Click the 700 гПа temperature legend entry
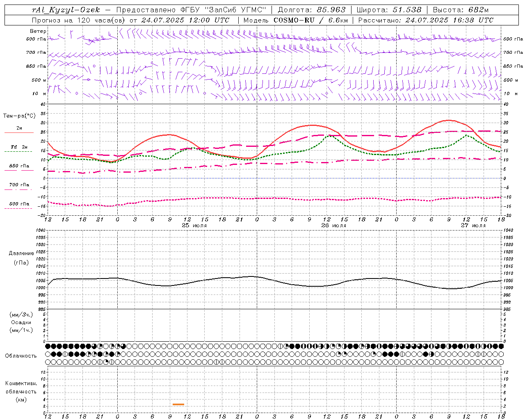Image resolution: width=525 pixels, height=420 pixels. point(19,185)
